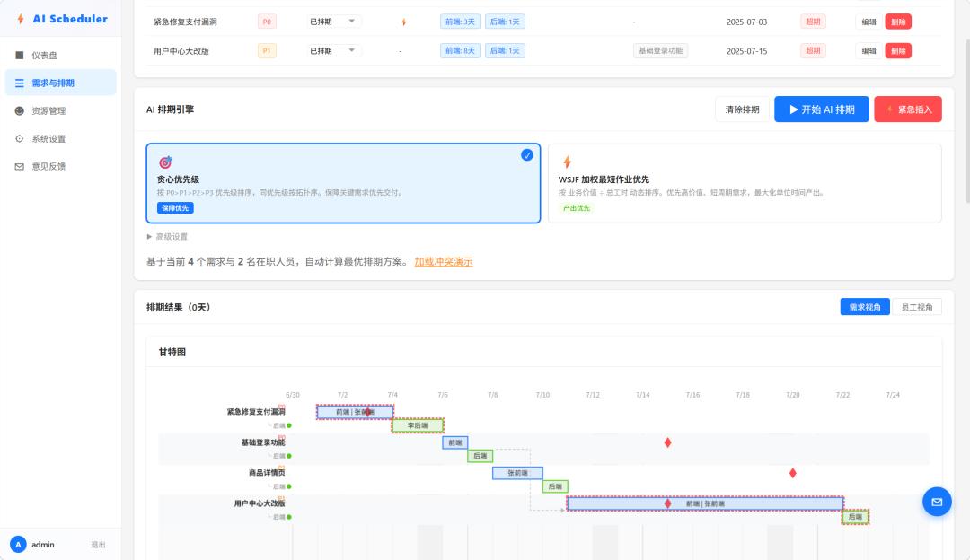Open 意见反馈 in the sidebar

point(61,166)
